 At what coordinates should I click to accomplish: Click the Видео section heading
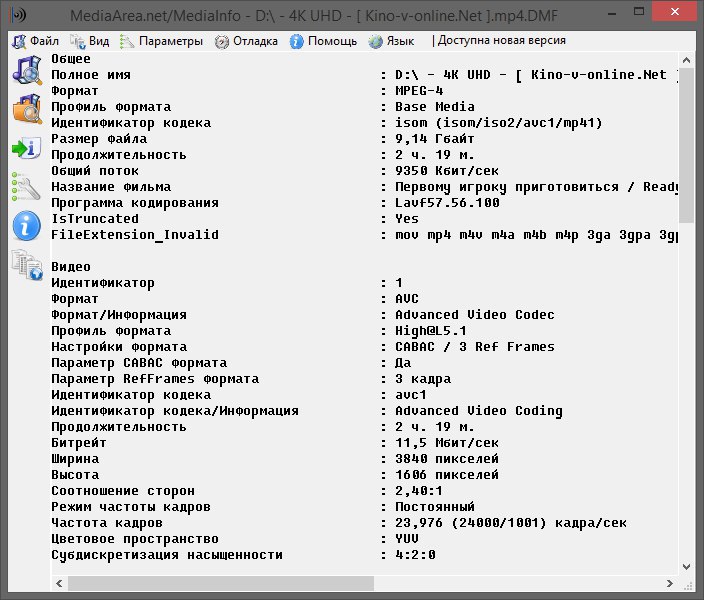tap(71, 267)
